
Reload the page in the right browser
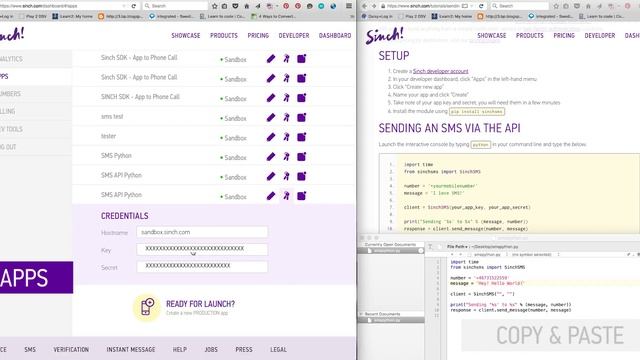coord(481,6)
